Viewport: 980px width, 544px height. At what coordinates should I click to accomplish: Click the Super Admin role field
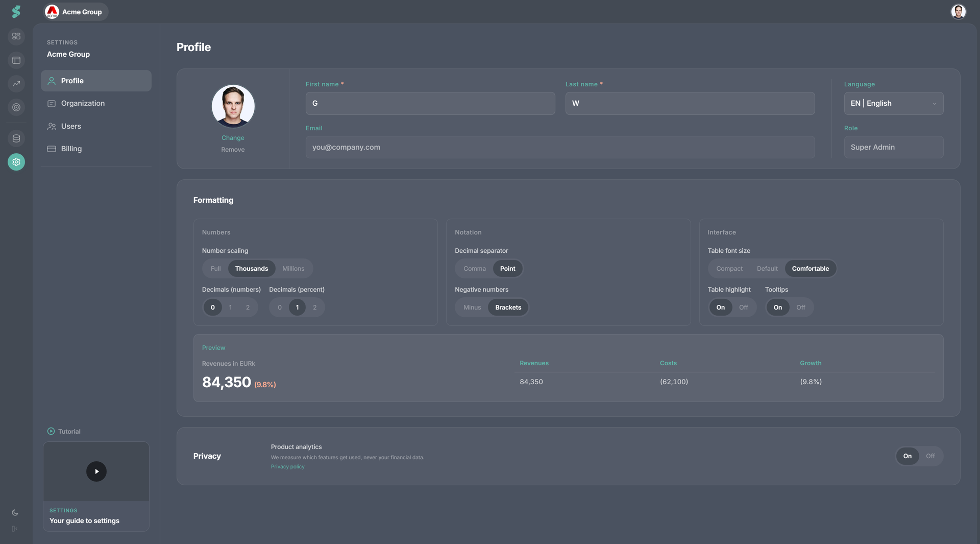(x=894, y=147)
